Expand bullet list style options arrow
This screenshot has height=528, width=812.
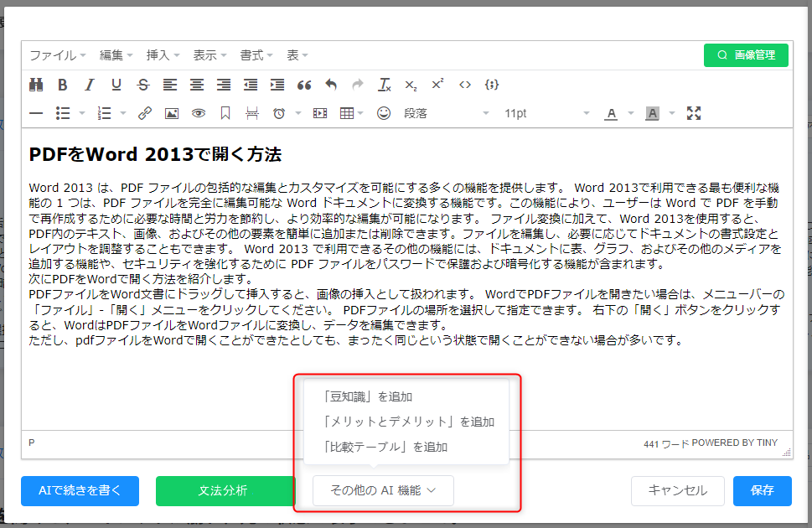[x=82, y=113]
